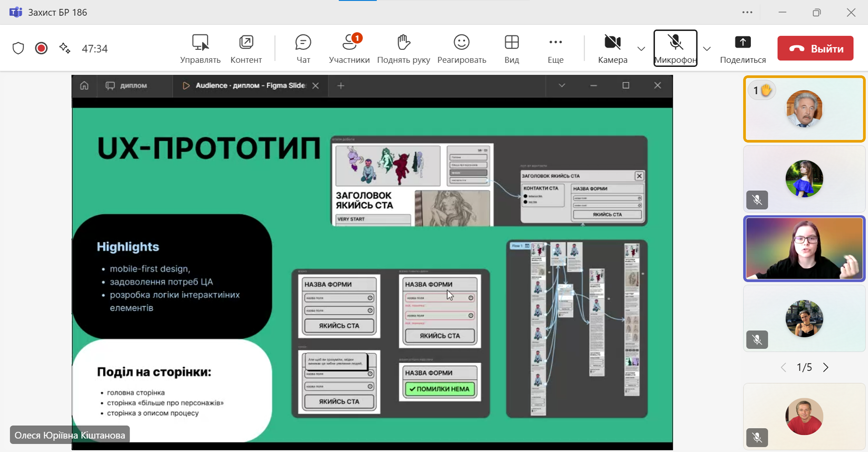Expand the camera options chevron
Screen dimensions: 868x452
[x=641, y=49]
